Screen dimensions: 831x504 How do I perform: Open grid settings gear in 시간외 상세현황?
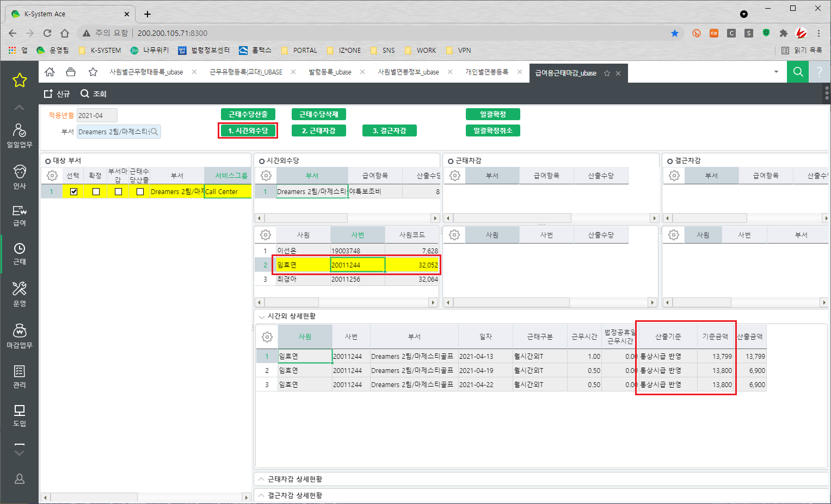pyautogui.click(x=267, y=337)
